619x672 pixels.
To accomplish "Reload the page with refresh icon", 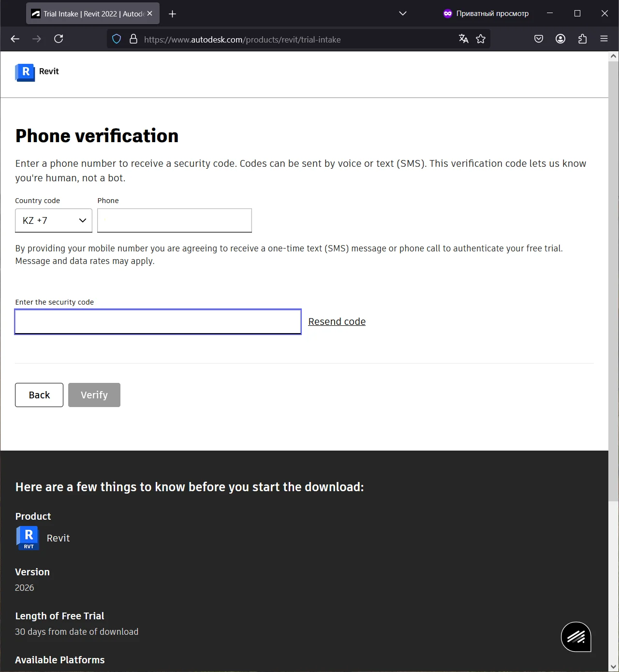I will [59, 39].
